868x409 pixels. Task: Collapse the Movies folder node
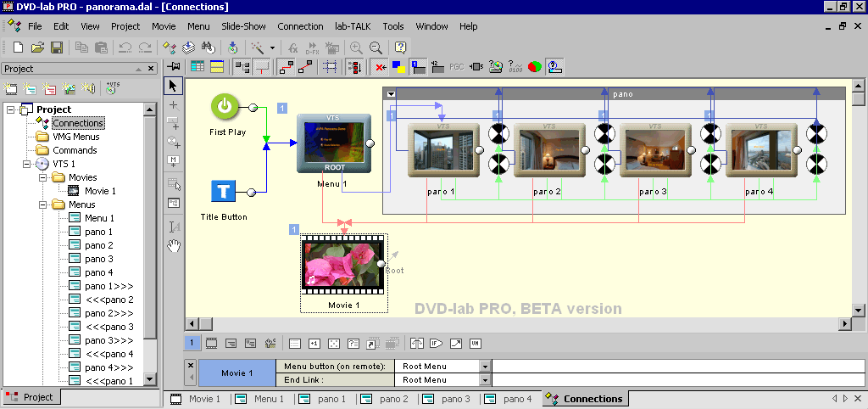click(x=42, y=177)
